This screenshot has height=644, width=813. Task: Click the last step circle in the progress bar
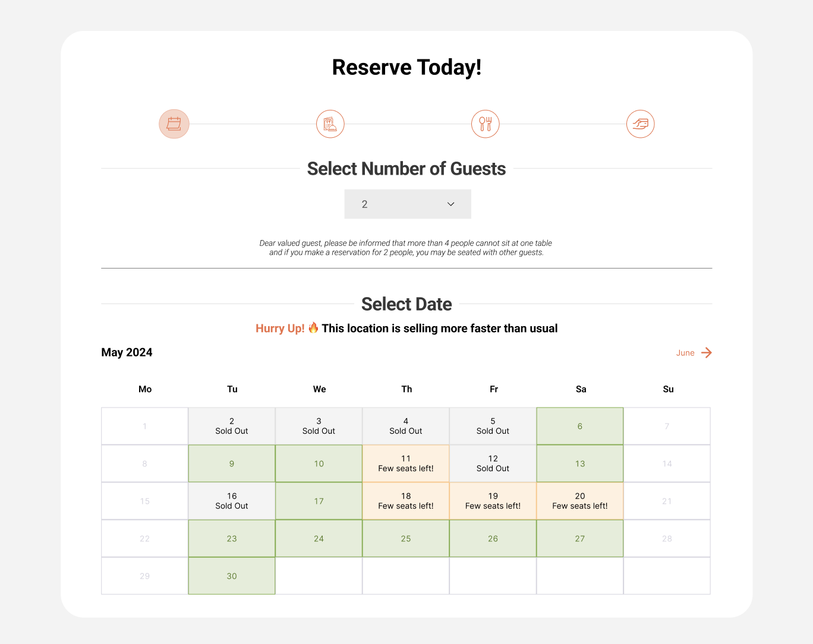click(x=640, y=124)
